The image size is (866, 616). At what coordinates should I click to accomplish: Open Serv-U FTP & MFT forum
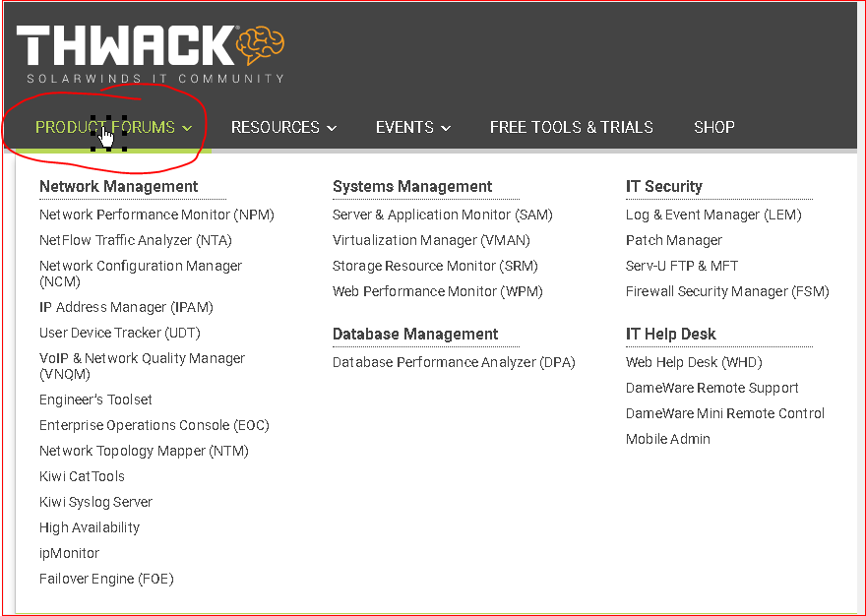point(682,266)
